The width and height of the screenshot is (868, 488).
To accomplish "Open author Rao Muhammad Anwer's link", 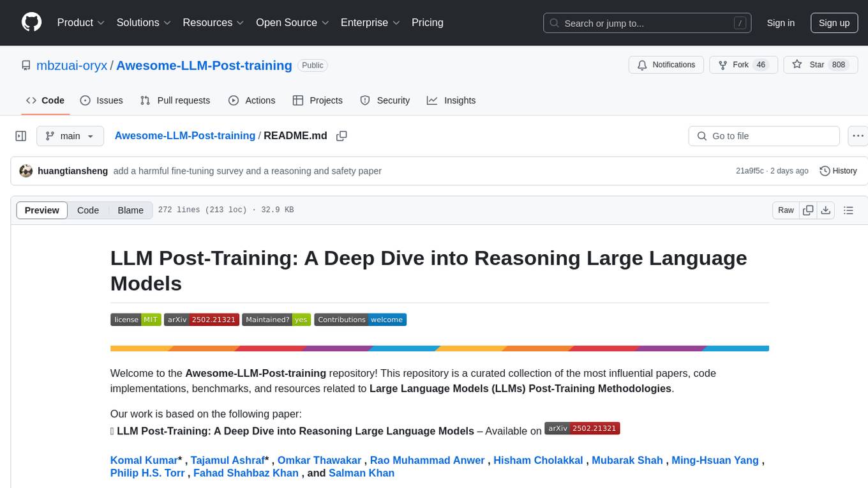I will (x=428, y=460).
